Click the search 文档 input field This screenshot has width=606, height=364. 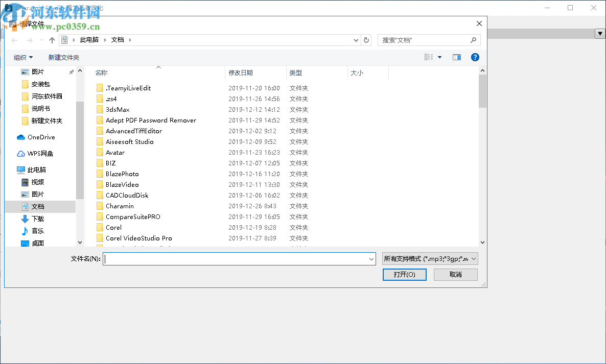pos(424,40)
